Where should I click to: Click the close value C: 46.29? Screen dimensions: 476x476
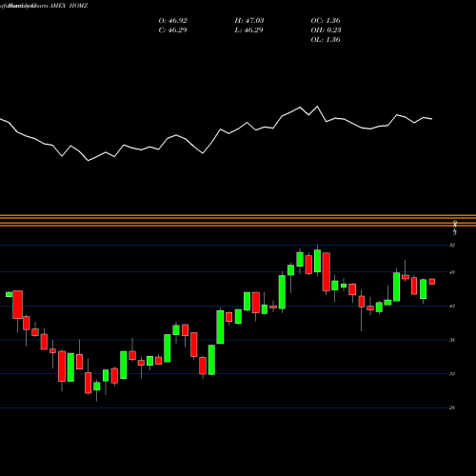coord(172,30)
